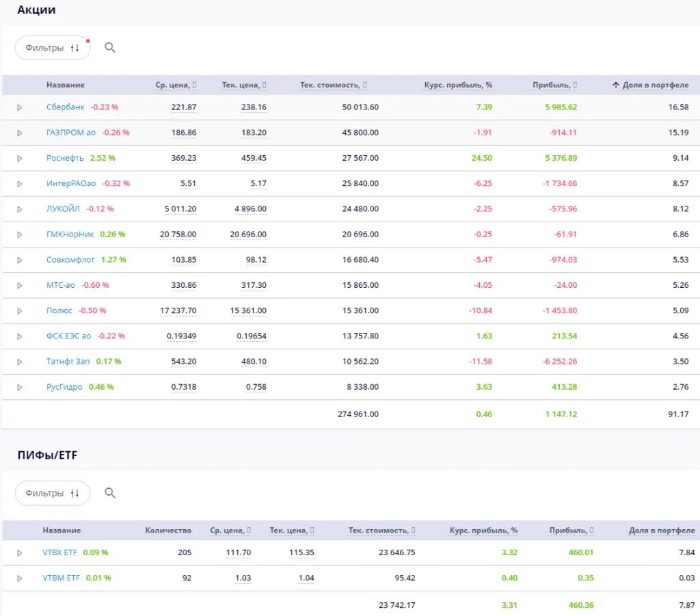700x616 pixels.
Task: Sort ETF table by Название column
Action: click(x=62, y=531)
